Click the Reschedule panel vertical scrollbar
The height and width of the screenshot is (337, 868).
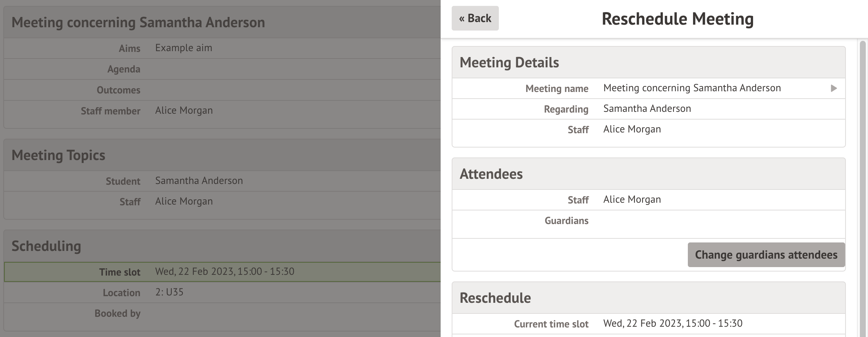[862, 184]
